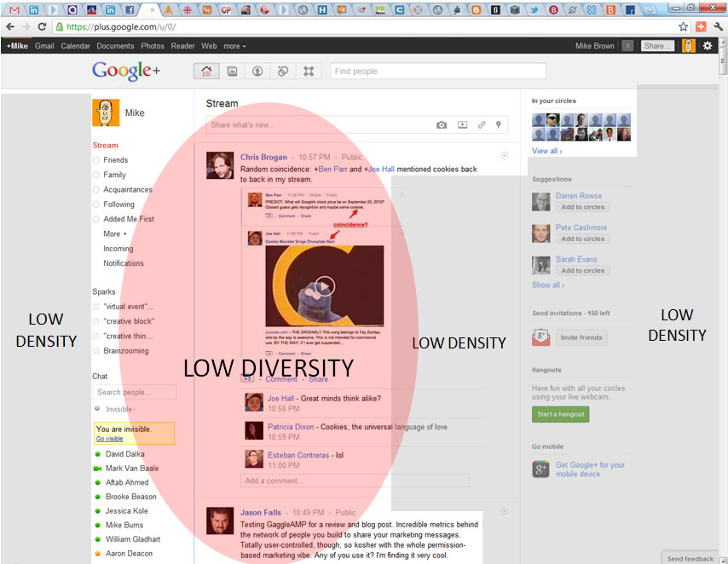Click Send feedback button
This screenshot has width=728, height=564.
690,558
